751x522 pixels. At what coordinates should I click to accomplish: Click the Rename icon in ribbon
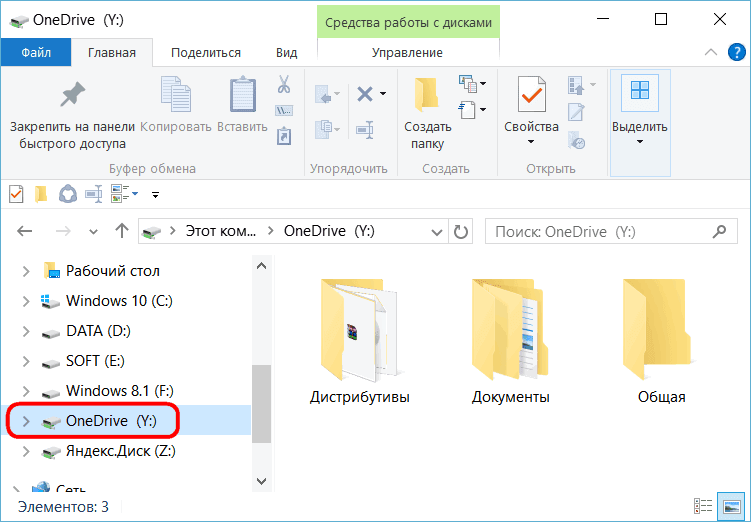coord(365,130)
